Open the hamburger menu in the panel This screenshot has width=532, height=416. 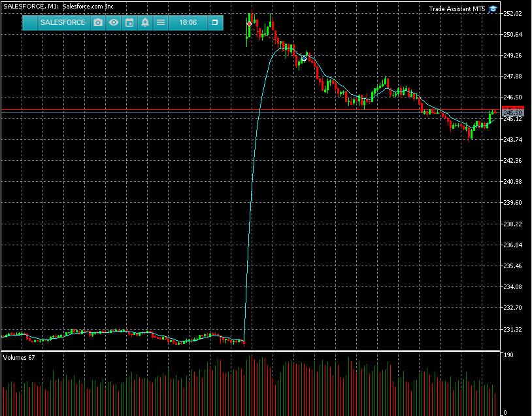click(x=161, y=22)
